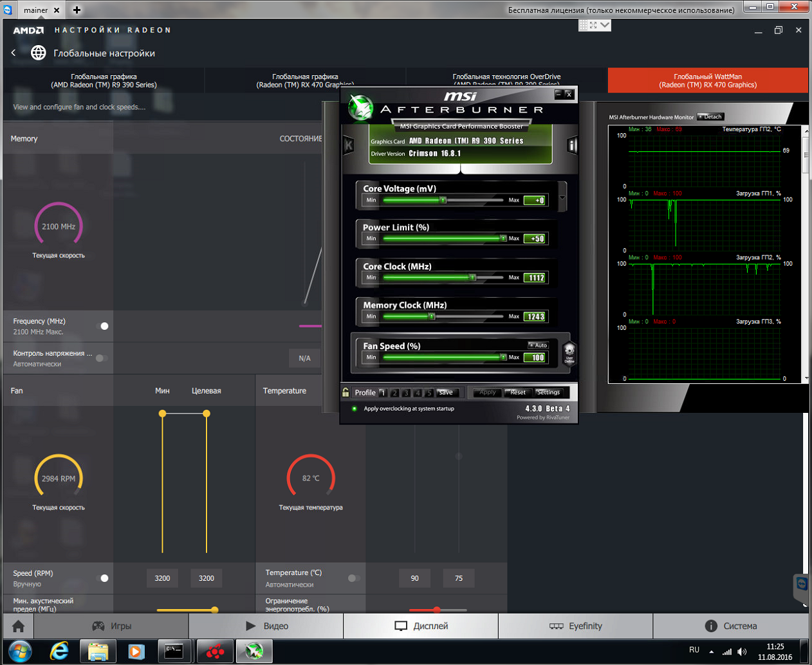Open the Eyefinity tab
The width and height of the screenshot is (812, 665).
tap(576, 626)
